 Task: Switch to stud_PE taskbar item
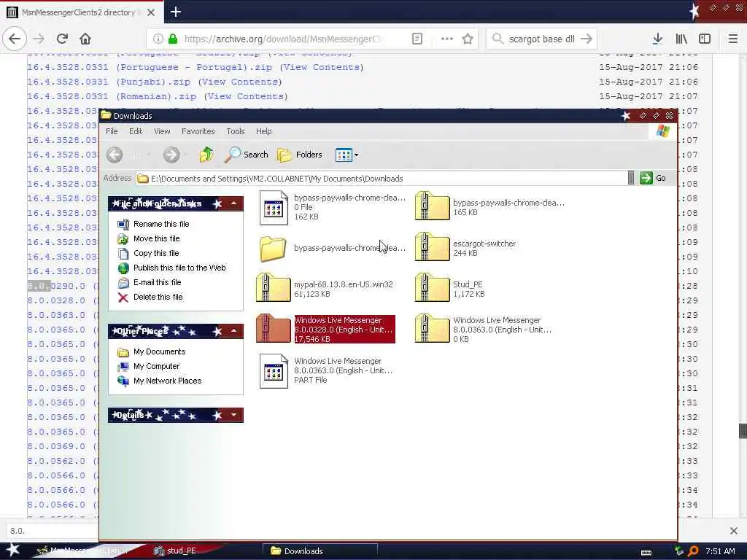coord(175,551)
